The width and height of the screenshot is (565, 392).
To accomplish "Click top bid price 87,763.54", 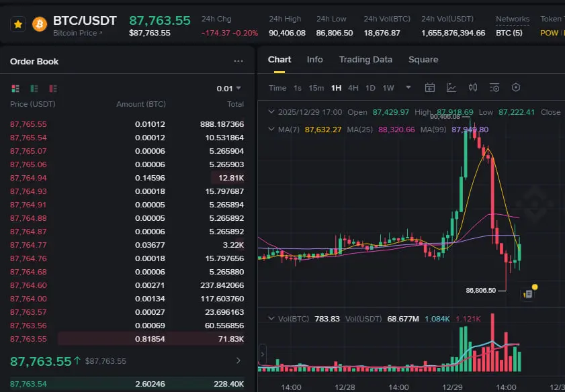I will click(28, 384).
